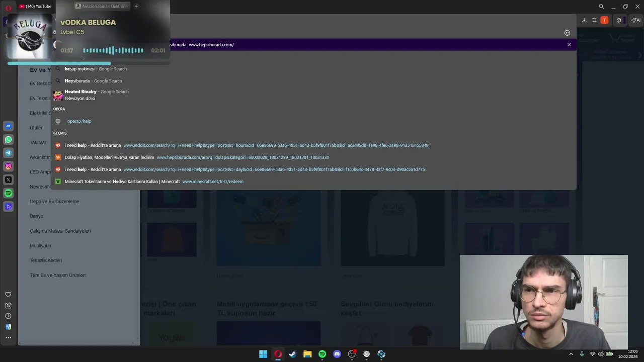Select 'Tablolar' category in side menu

(38, 142)
